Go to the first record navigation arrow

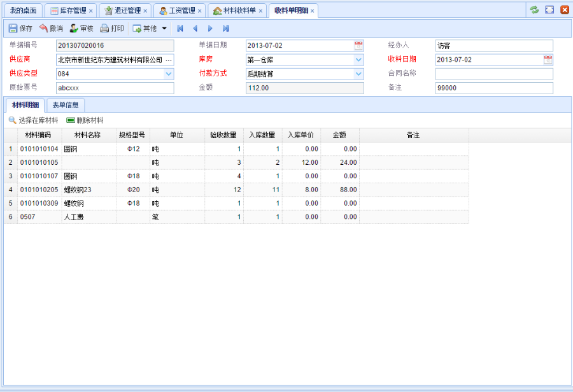pyautogui.click(x=180, y=28)
